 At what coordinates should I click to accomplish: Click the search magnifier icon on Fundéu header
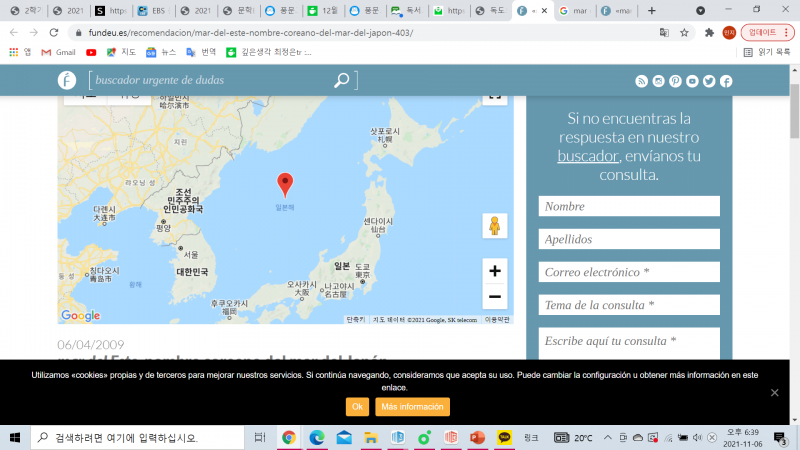click(x=342, y=80)
